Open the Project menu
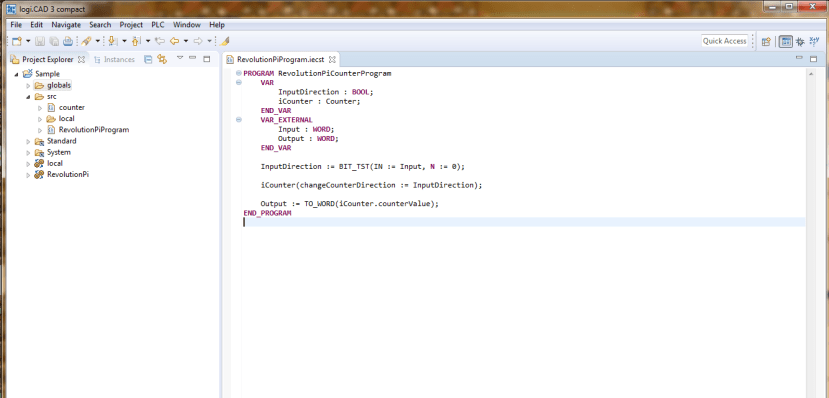 click(x=131, y=25)
